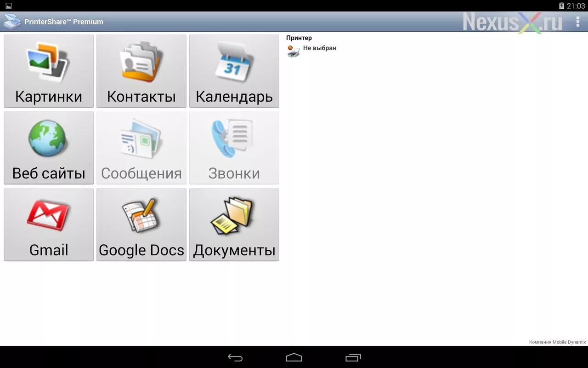
Task: Click the PrinterShare app logo icon
Action: [x=12, y=22]
